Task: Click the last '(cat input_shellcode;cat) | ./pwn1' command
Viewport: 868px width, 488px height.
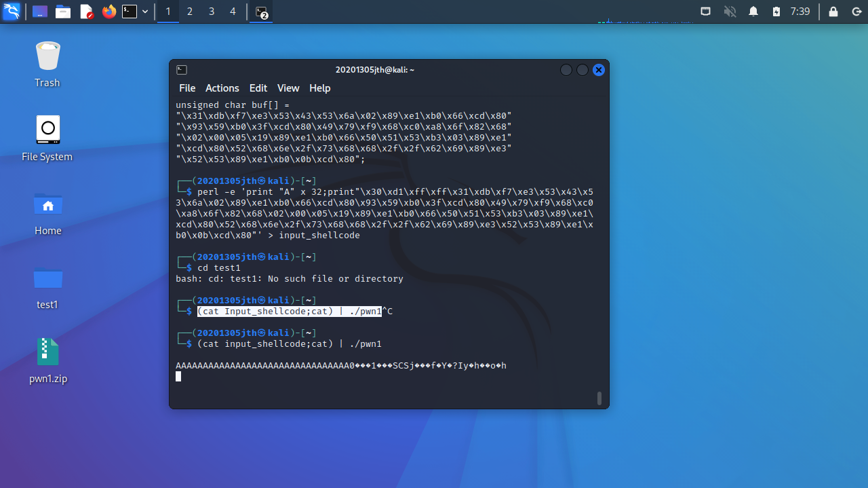Action: pyautogui.click(x=290, y=344)
